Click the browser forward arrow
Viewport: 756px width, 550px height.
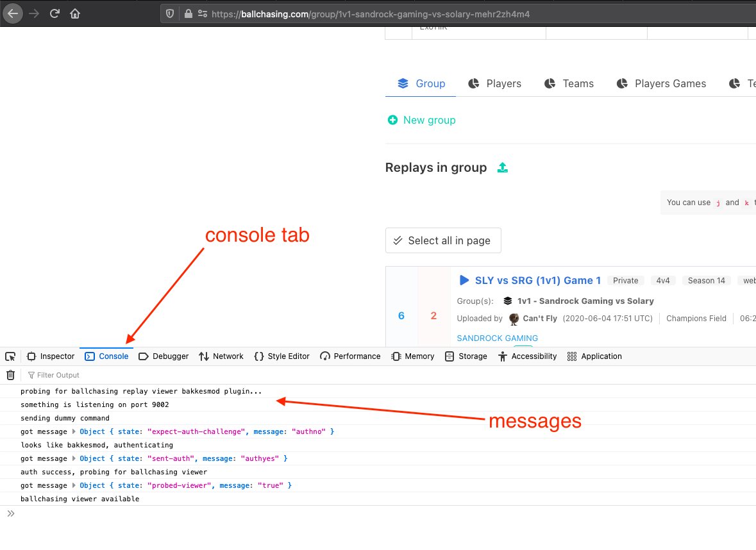pyautogui.click(x=34, y=13)
